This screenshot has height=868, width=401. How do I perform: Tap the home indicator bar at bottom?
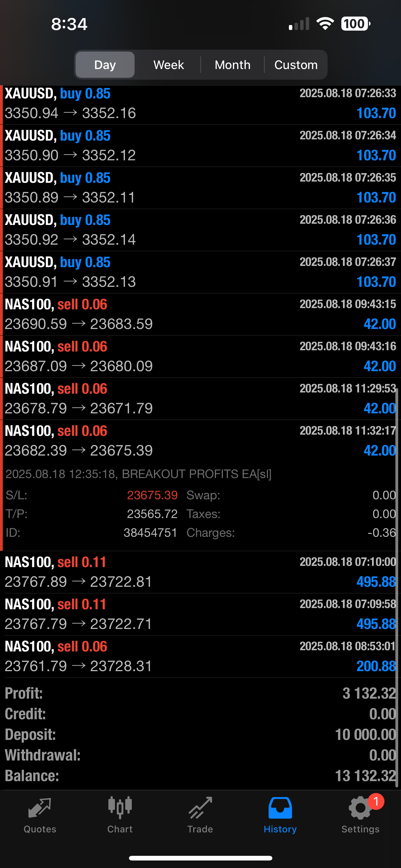tap(200, 858)
